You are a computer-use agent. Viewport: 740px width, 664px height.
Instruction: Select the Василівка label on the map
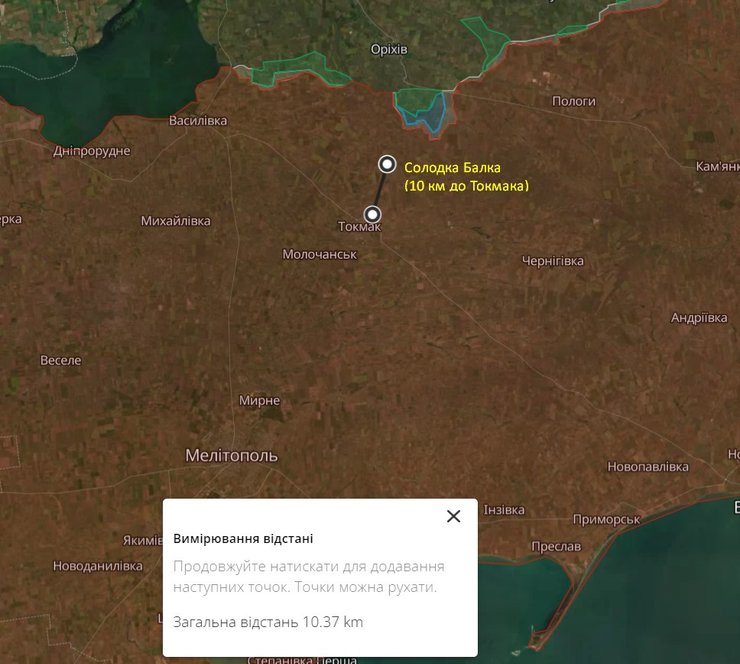[x=197, y=121]
